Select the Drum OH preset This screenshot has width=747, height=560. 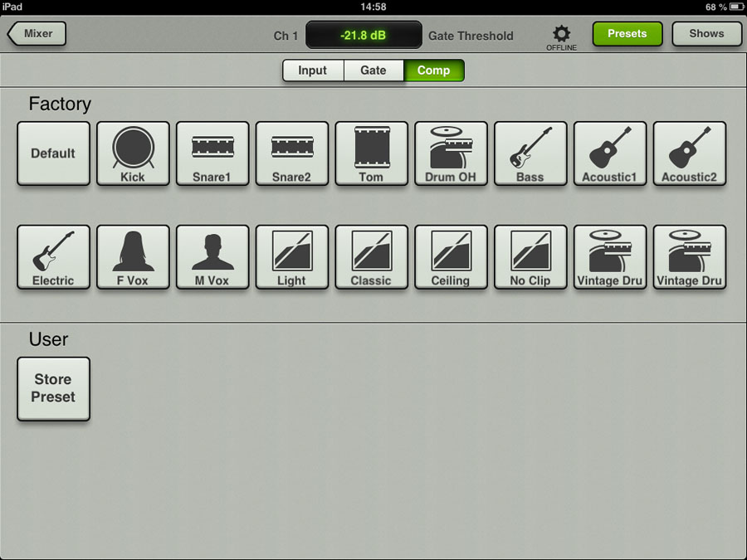coord(452,153)
